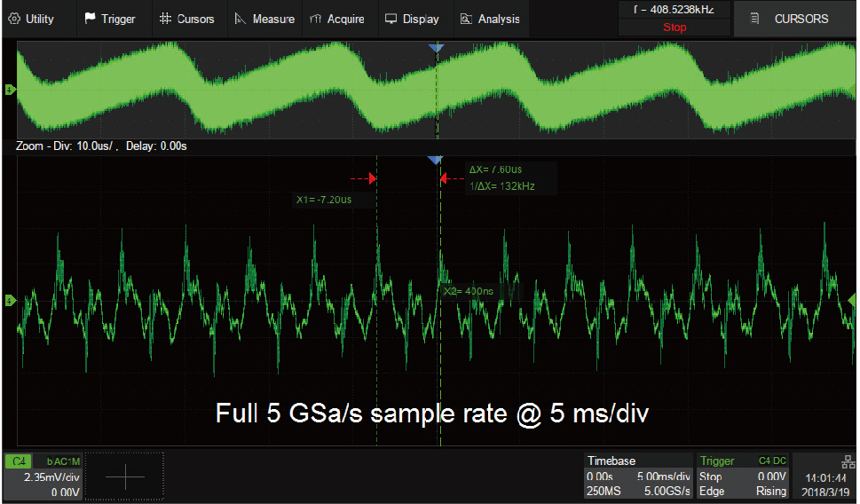The height and width of the screenshot is (504, 860).
Task: Open the Trigger menu
Action: coord(110,19)
